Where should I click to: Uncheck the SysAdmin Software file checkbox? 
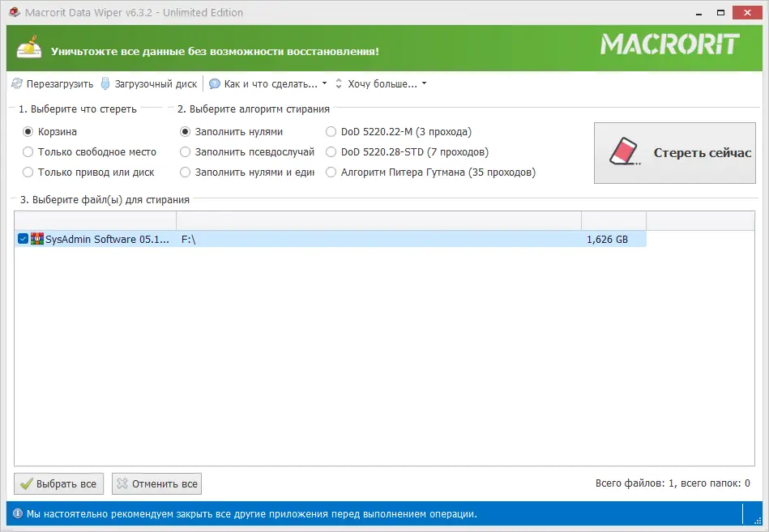click(23, 239)
